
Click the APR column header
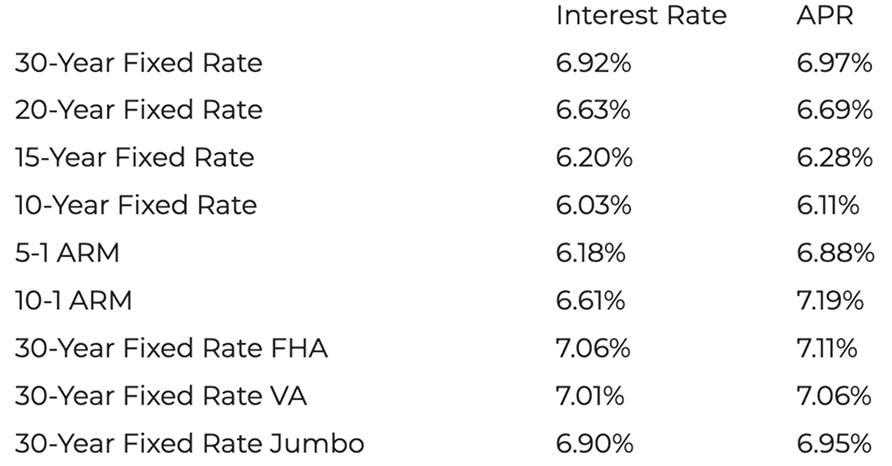coord(824,16)
